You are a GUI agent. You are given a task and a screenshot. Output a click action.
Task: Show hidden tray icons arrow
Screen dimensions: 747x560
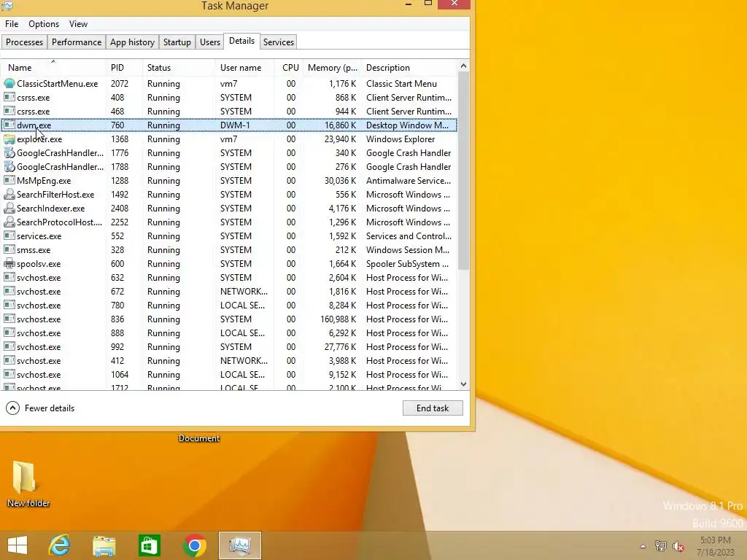[643, 547]
